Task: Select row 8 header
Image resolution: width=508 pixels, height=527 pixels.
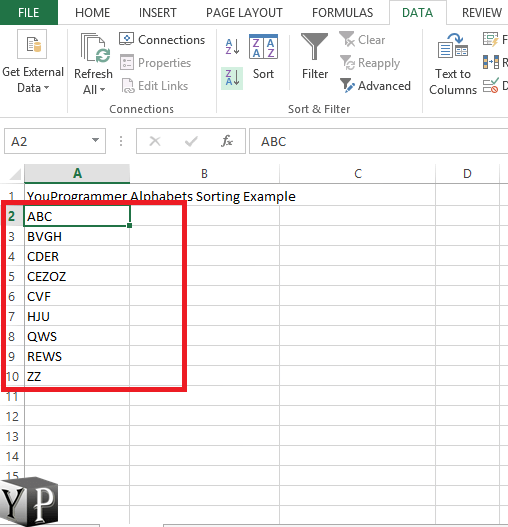Action: [12, 336]
